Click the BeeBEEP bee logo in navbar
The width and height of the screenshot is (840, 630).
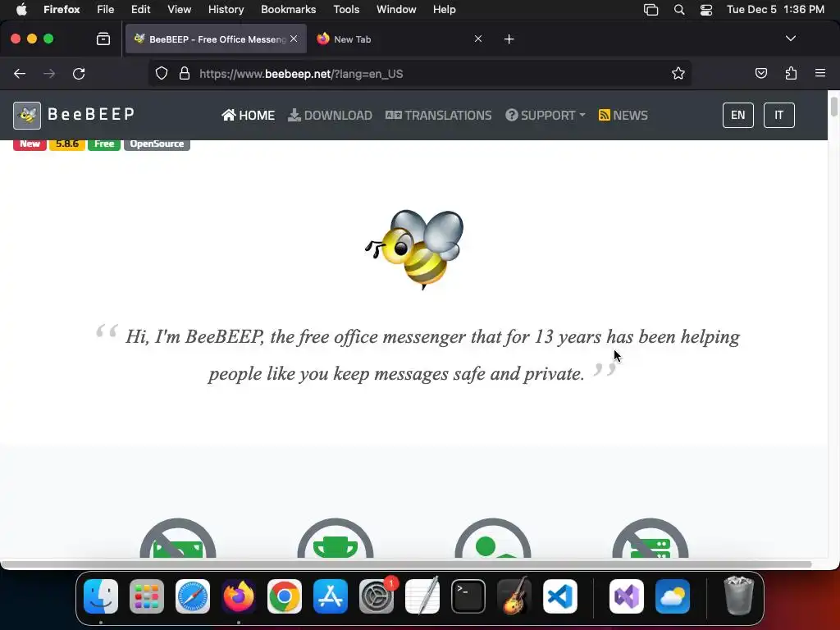tap(27, 115)
